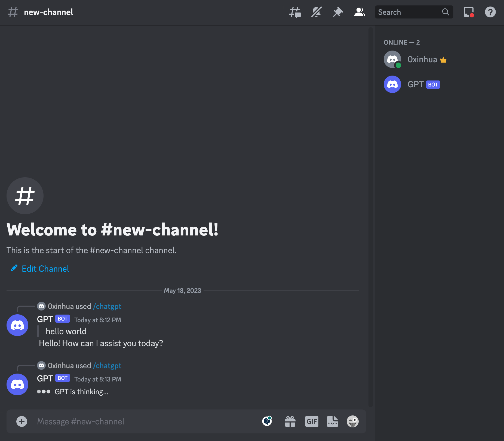The image size is (504, 441).
Task: Click the Edit Channel pencil icon
Action: coord(14,268)
